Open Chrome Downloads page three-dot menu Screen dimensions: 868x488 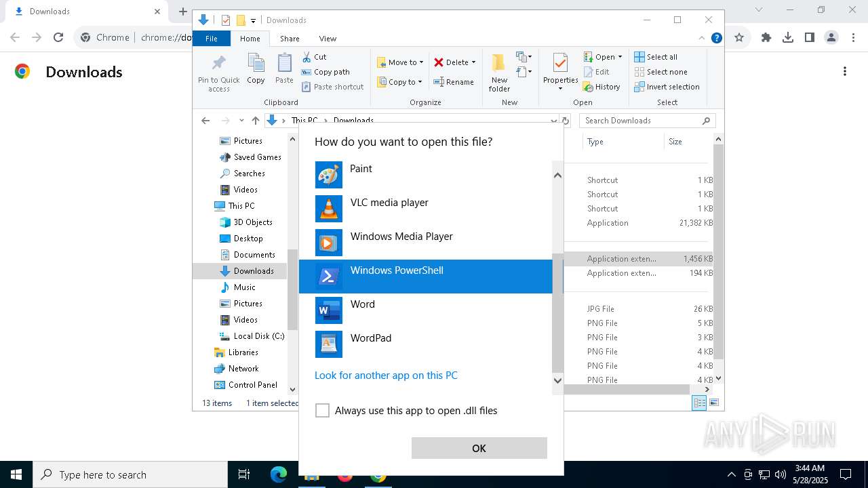845,71
